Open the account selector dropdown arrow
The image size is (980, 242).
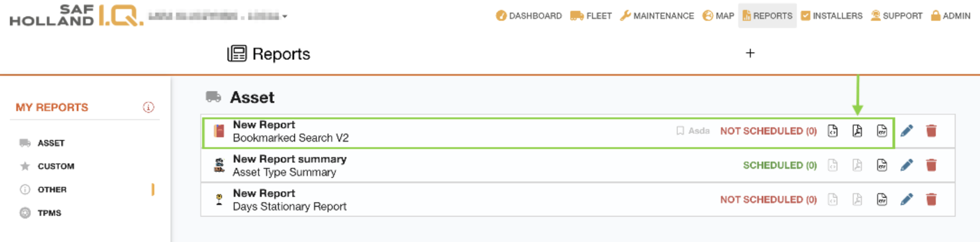285,17
